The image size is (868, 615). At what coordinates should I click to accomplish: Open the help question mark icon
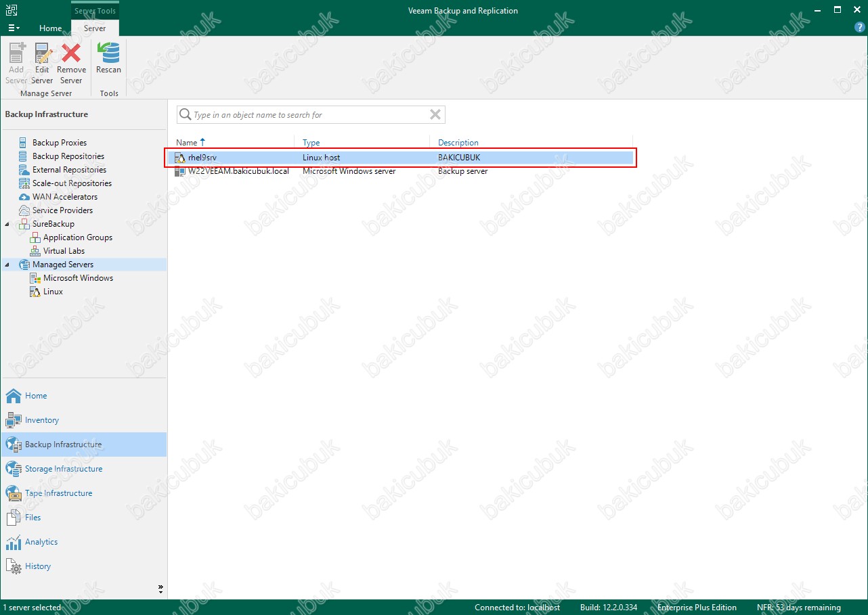click(860, 28)
